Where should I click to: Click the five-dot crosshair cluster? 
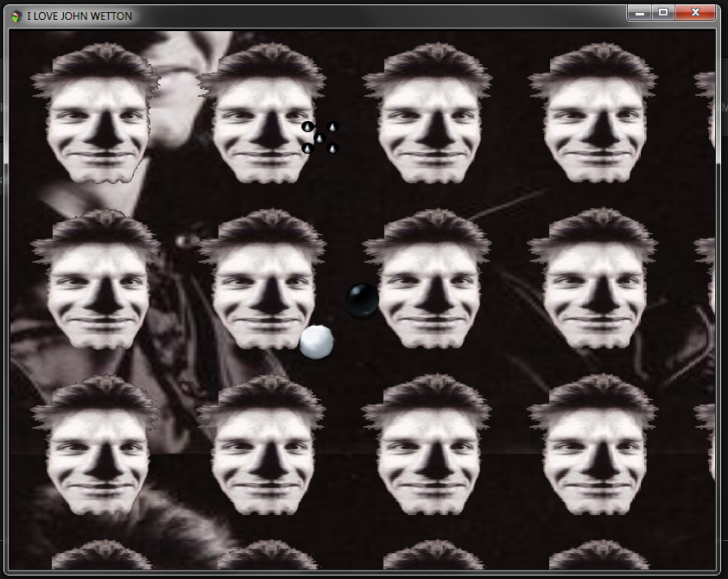[x=320, y=137]
